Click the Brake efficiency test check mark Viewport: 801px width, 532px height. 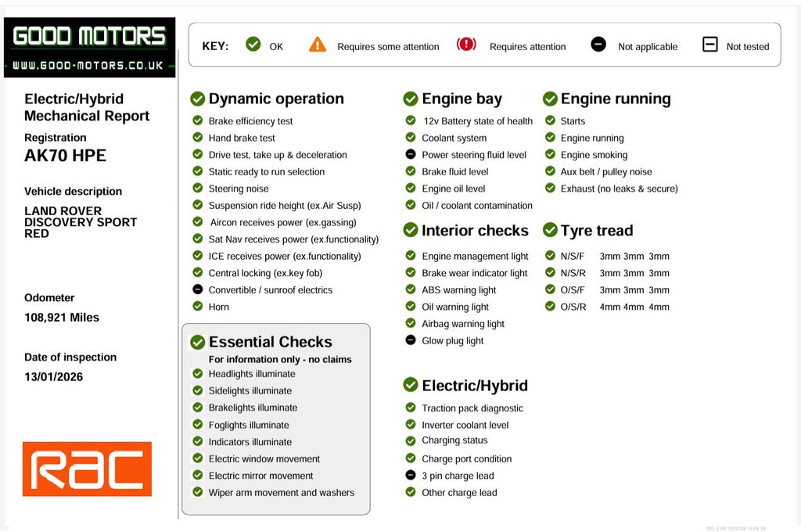click(198, 120)
